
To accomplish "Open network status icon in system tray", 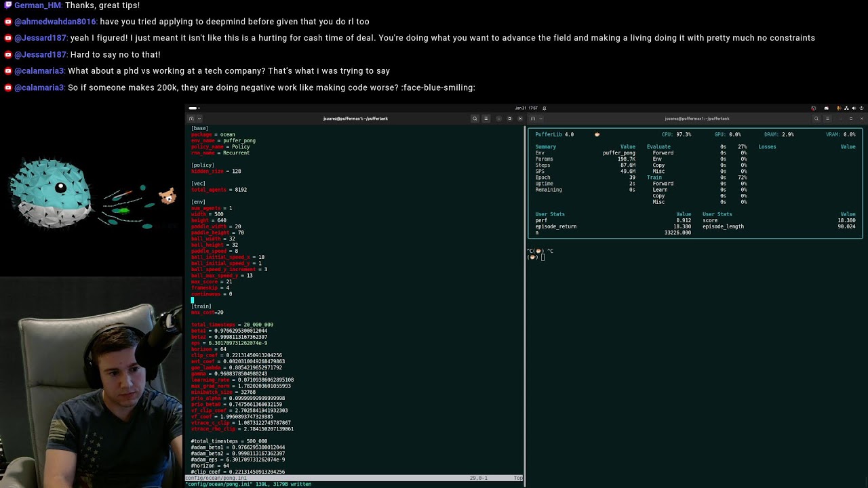I will (846, 108).
